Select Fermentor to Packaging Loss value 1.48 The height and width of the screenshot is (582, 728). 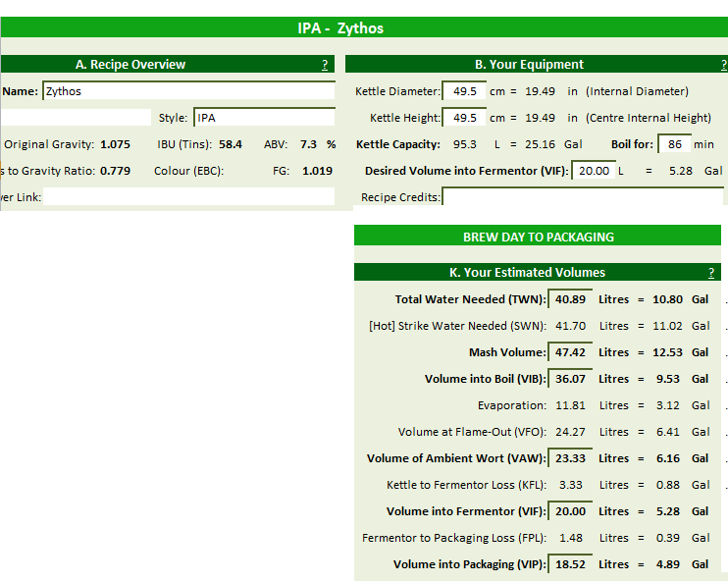[x=571, y=538]
